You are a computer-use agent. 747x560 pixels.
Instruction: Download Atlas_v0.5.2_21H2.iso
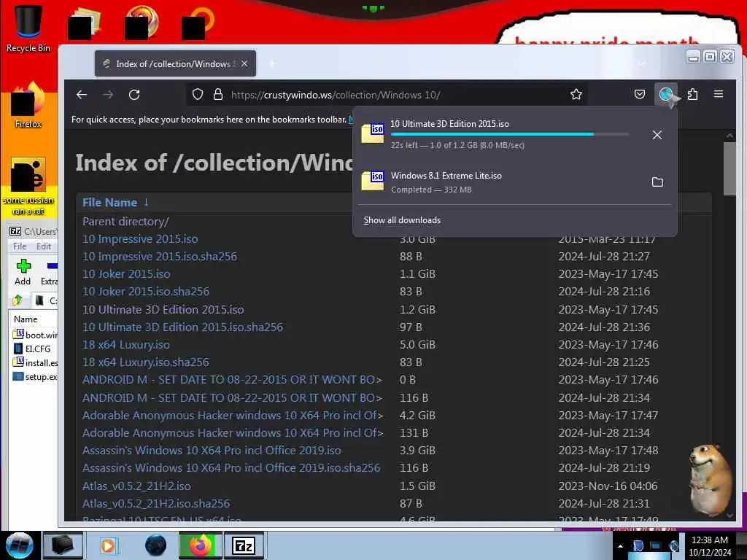pos(136,486)
